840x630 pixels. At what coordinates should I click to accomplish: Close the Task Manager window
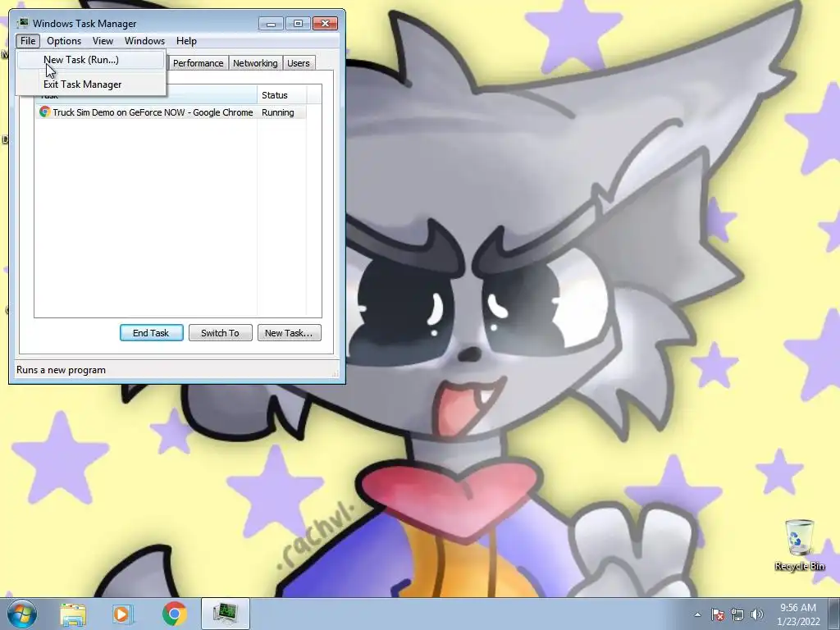coord(325,24)
